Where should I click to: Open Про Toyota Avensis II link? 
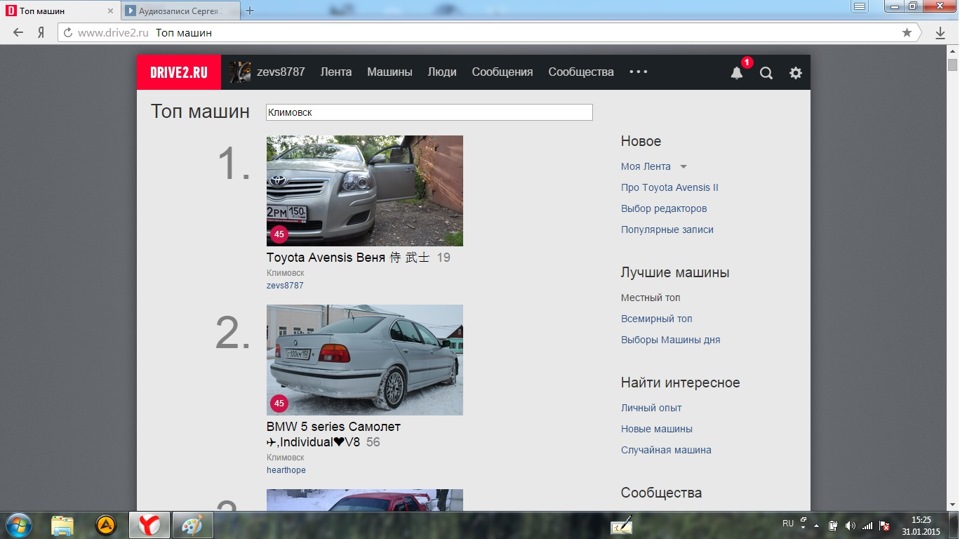click(x=670, y=187)
